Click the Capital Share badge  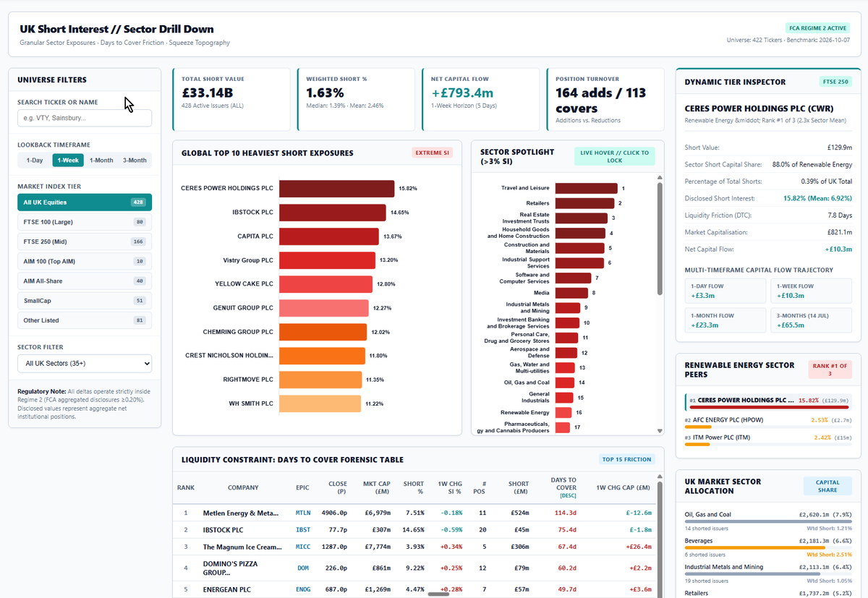pos(827,487)
